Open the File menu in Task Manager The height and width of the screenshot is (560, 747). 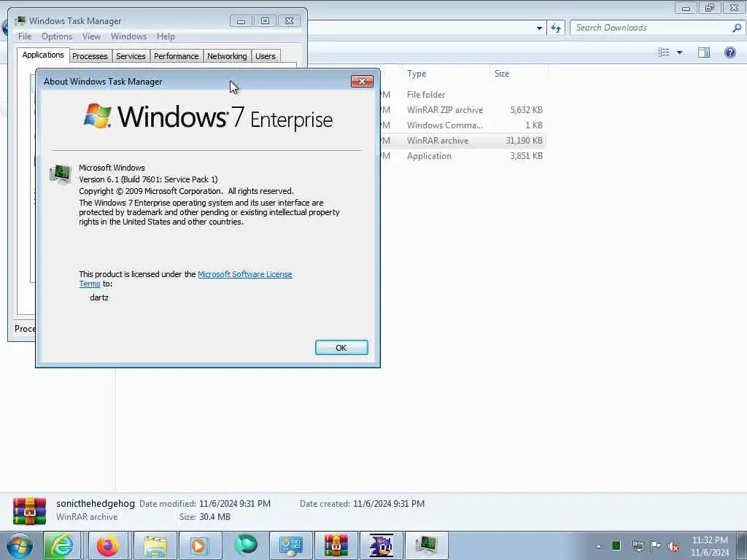(x=25, y=36)
